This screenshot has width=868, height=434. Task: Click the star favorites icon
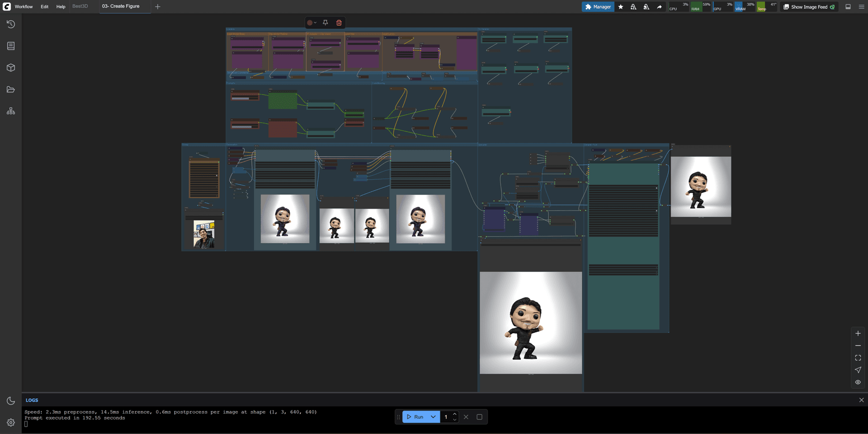(621, 7)
